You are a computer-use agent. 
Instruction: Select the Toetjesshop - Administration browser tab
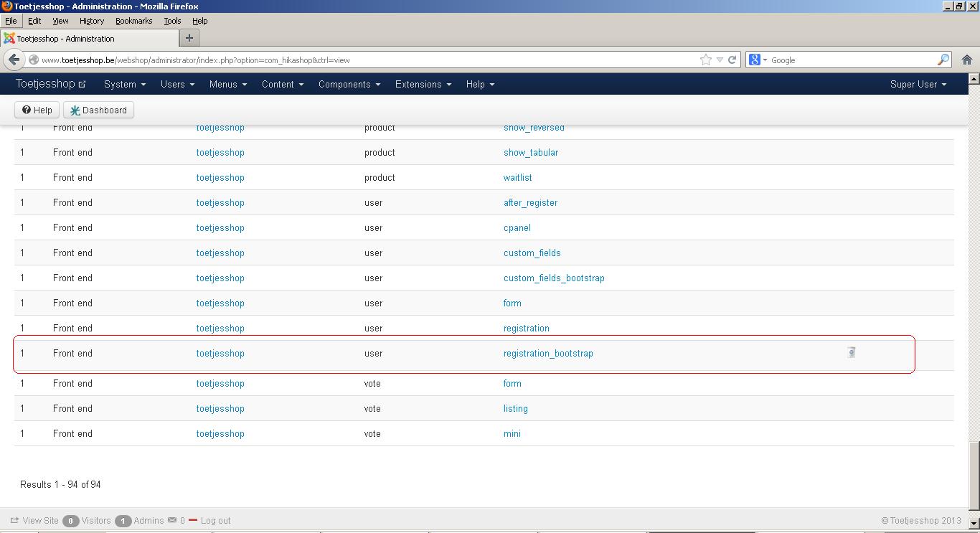[89, 38]
